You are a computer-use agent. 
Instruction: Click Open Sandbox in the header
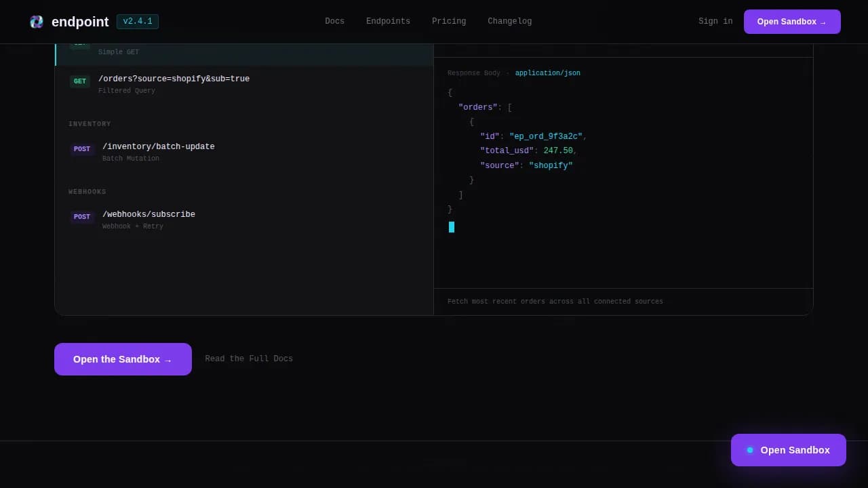click(x=792, y=22)
